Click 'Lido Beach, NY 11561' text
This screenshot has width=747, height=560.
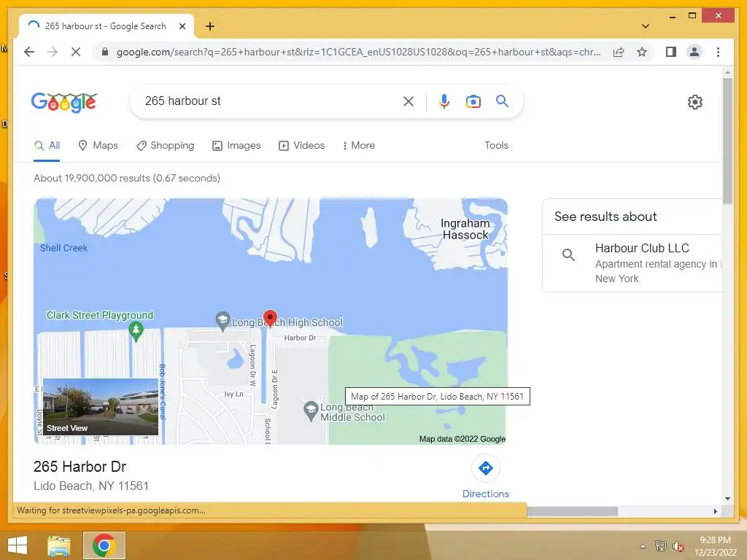(x=91, y=486)
